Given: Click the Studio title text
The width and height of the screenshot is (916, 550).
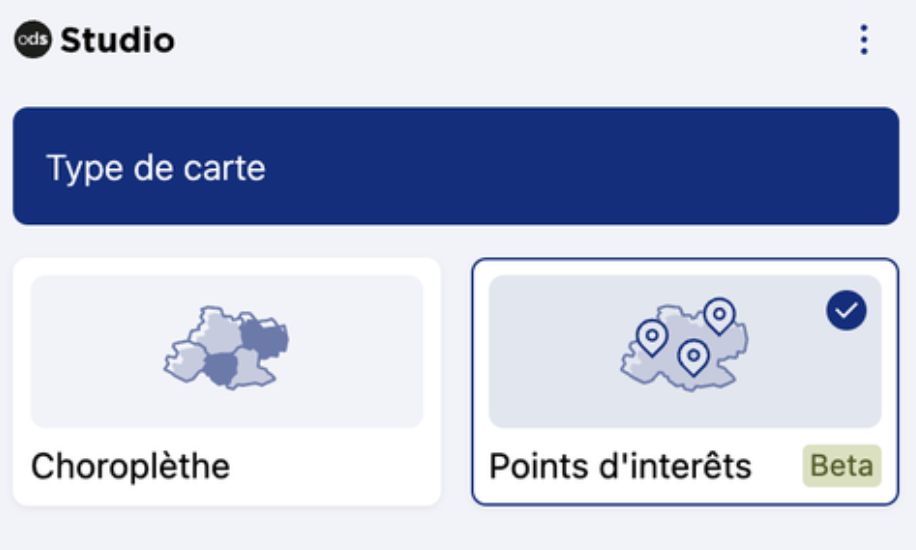Looking at the screenshot, I should pyautogui.click(x=118, y=41).
